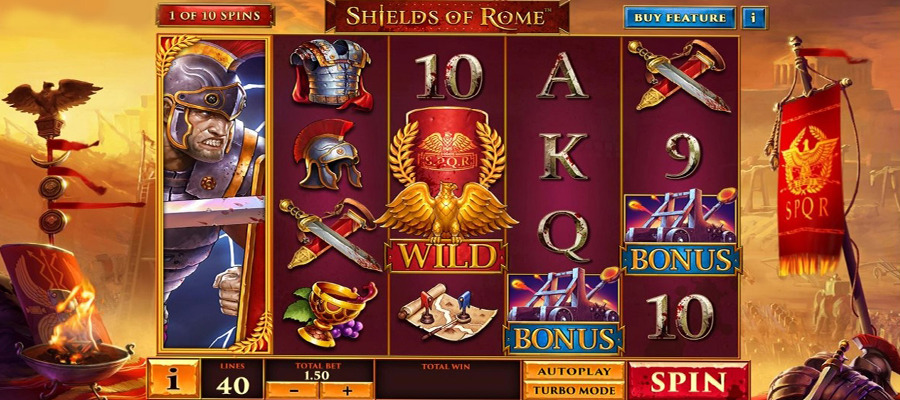Screen dimensions: 900x400
Task: Click the letter K symbol on the fourth reel
Action: (x=563, y=156)
